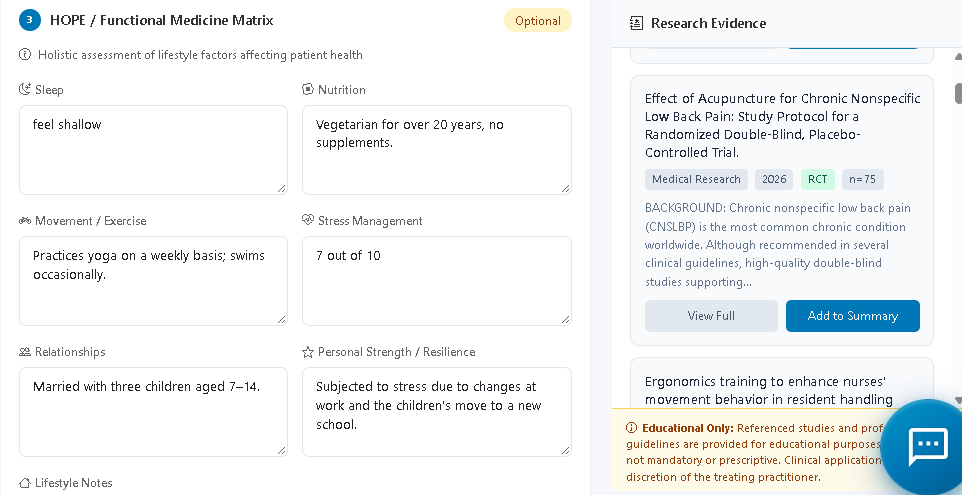Screen dimensions: 962x495
Task: Click the Personal Strength star icon
Action: (308, 352)
